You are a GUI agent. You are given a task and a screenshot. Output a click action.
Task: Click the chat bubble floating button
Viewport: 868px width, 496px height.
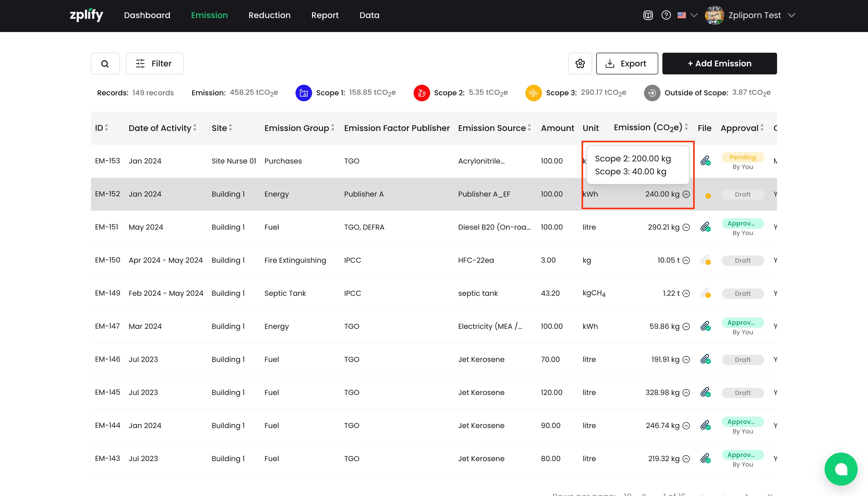pyautogui.click(x=840, y=469)
